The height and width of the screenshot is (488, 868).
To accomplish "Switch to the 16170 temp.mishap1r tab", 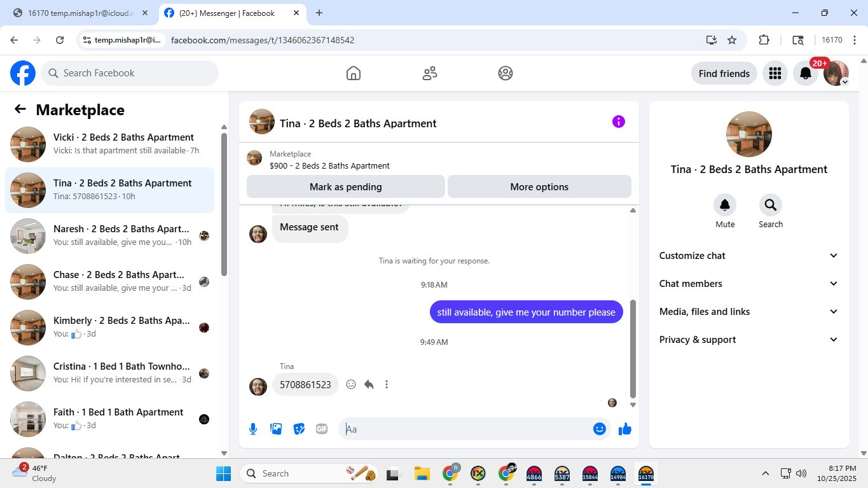I will (81, 13).
